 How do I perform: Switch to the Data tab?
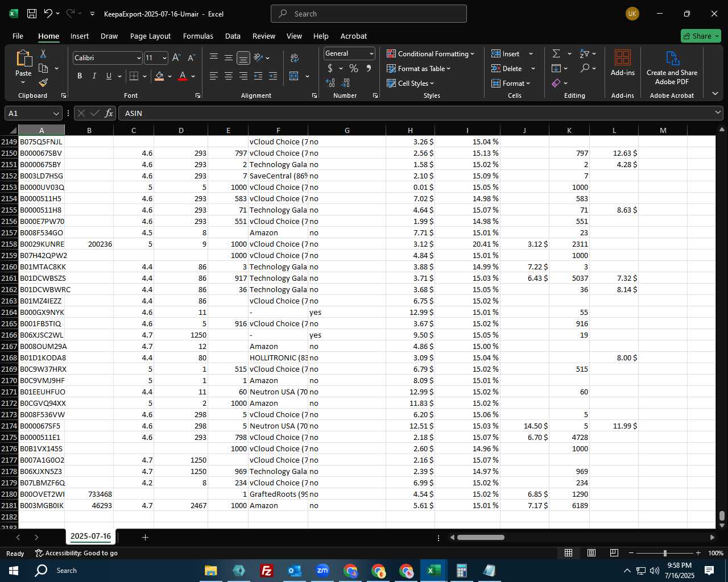pyautogui.click(x=233, y=36)
